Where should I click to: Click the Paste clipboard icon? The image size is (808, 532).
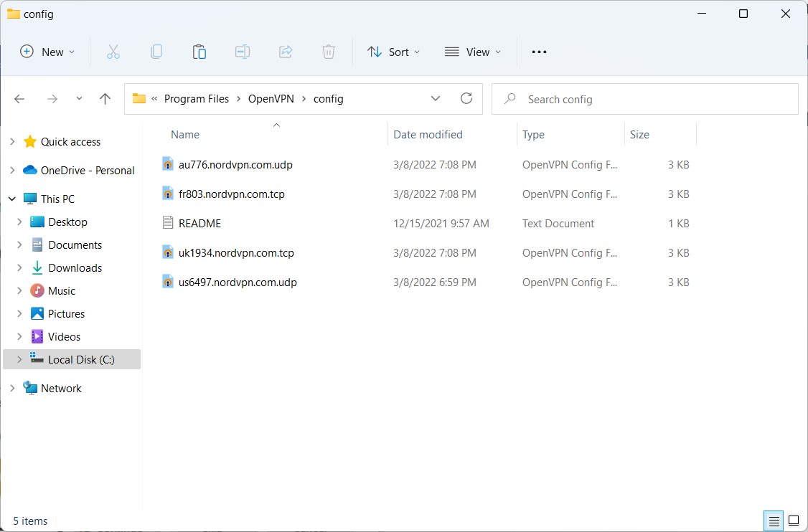[x=199, y=52]
